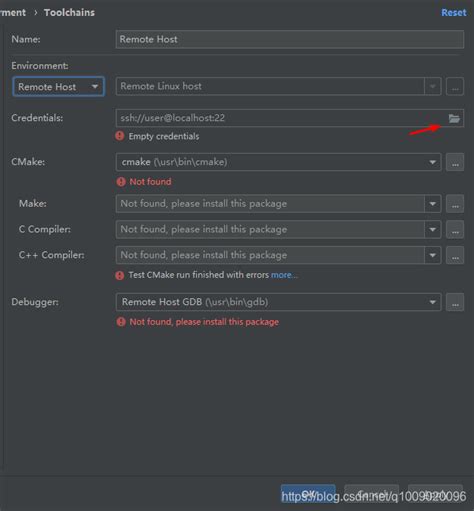Click the ellipsis button beside Remote Linux host

tap(455, 87)
